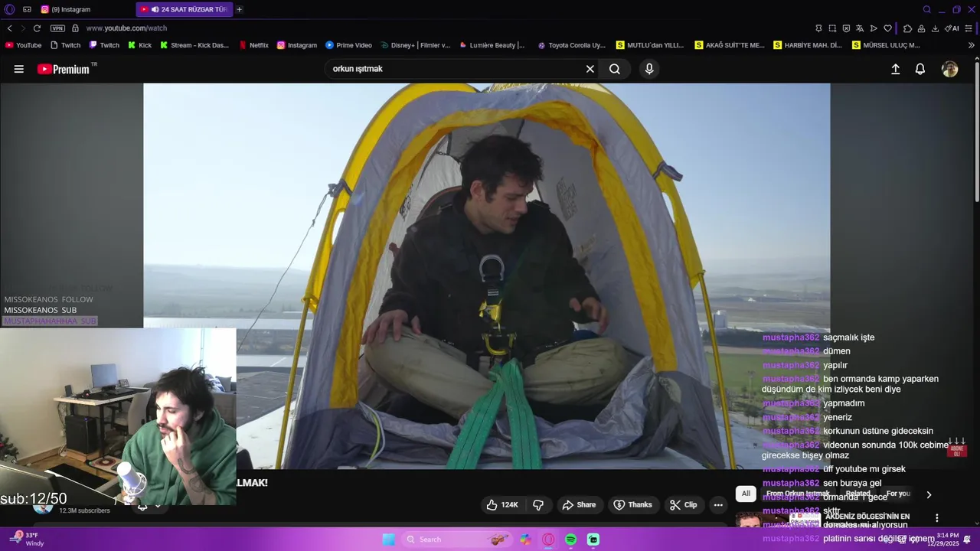Select the Related filter chip

point(858,494)
